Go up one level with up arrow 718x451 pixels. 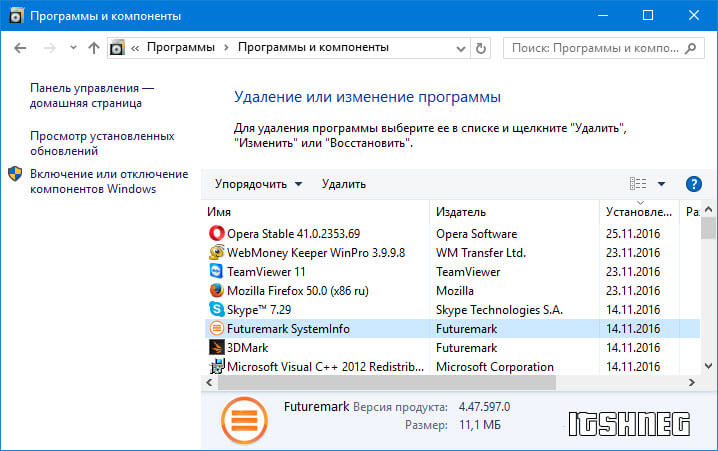[x=94, y=47]
